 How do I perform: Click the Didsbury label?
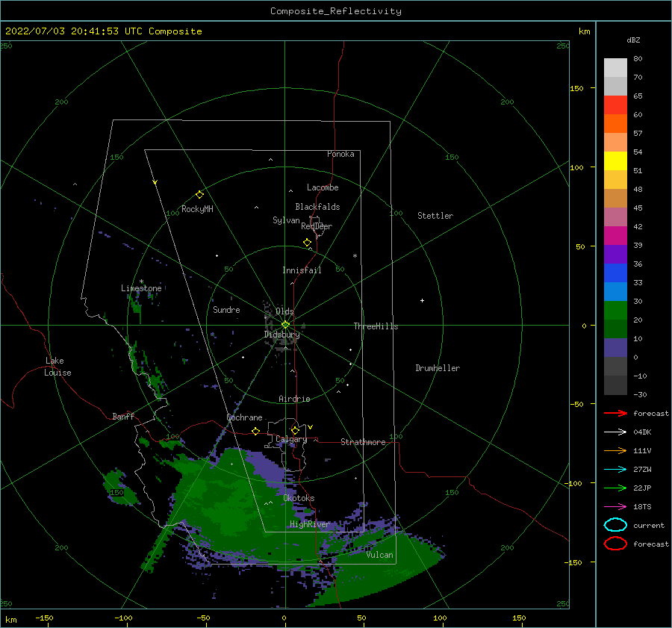coord(281,335)
